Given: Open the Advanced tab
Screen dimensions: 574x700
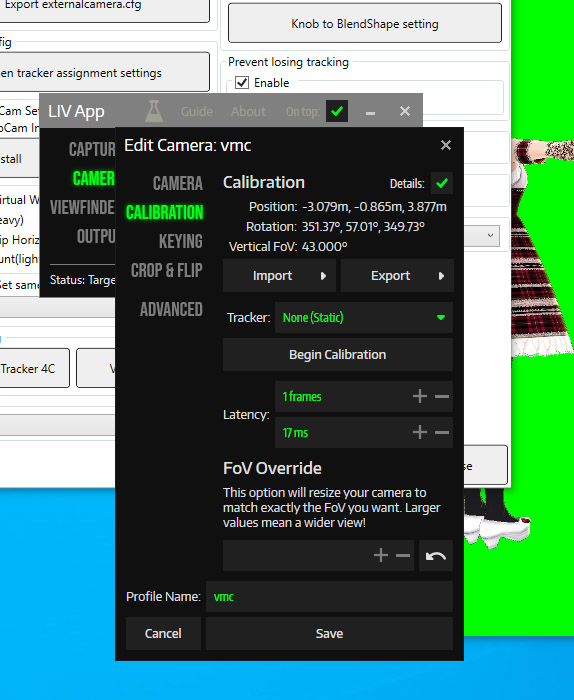Looking at the screenshot, I should [171, 309].
